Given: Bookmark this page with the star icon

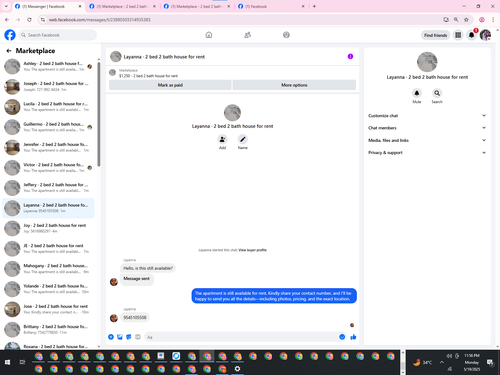Looking at the screenshot, I should 466,20.
